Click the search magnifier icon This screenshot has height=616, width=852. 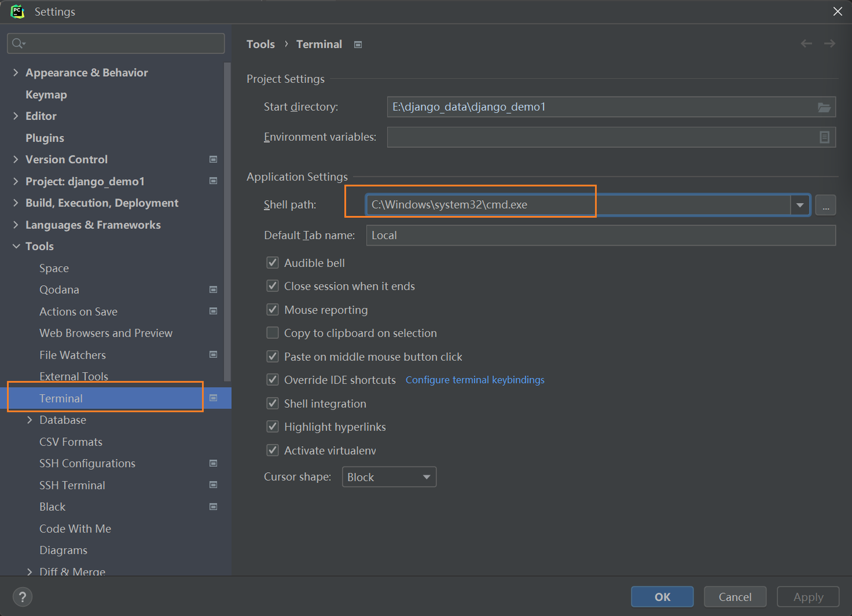click(18, 43)
